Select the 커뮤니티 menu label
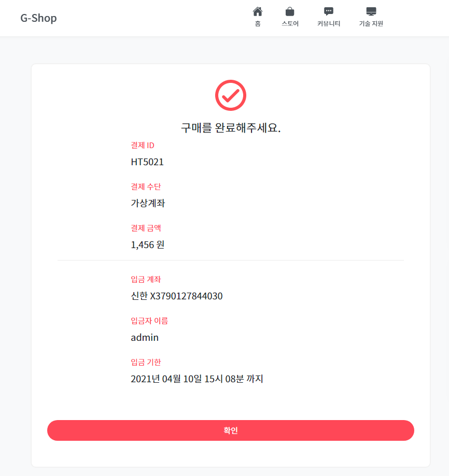Image resolution: width=449 pixels, height=476 pixels. coord(329,24)
